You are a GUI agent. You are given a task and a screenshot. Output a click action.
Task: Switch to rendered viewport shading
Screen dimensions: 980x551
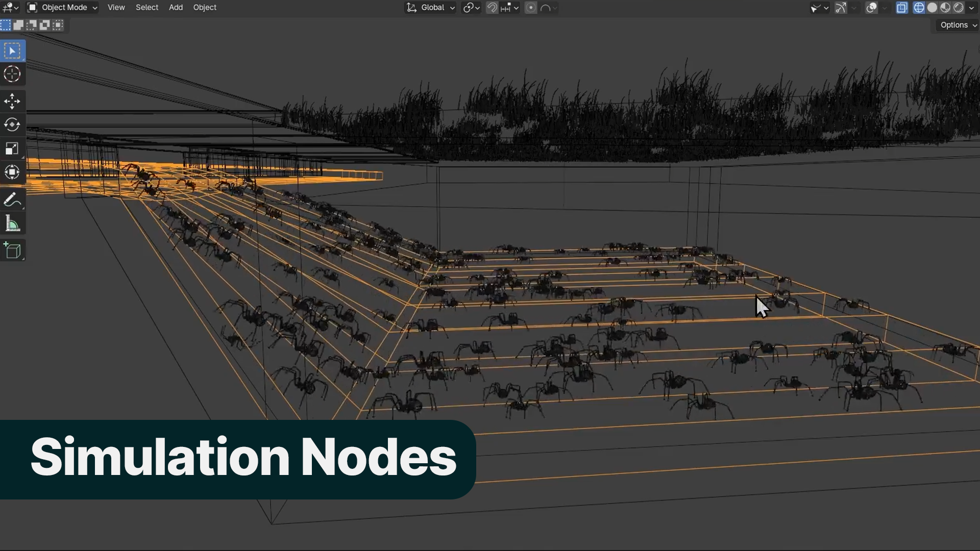point(959,8)
